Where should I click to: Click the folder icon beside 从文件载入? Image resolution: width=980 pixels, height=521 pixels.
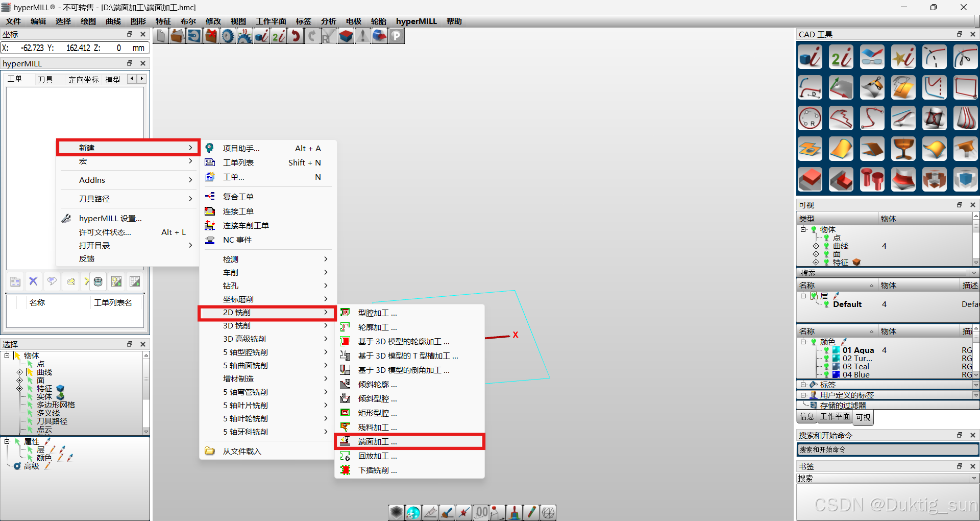pos(210,451)
